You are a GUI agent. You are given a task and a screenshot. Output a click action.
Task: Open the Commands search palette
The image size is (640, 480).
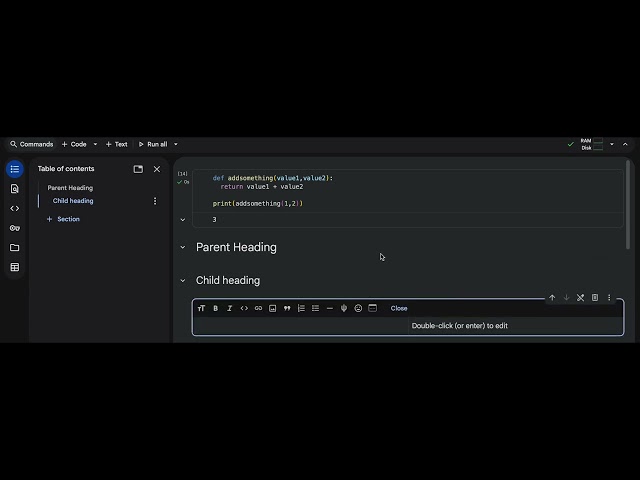31,144
